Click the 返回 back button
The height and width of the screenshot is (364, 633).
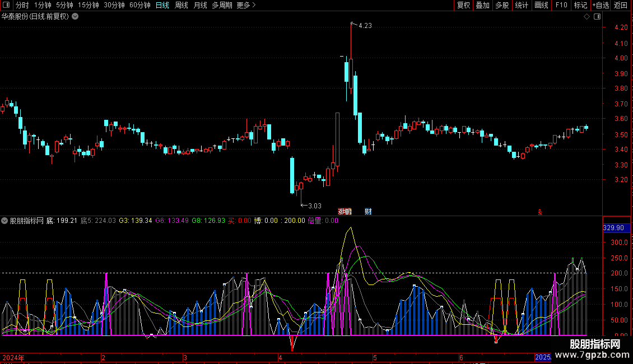621,5
